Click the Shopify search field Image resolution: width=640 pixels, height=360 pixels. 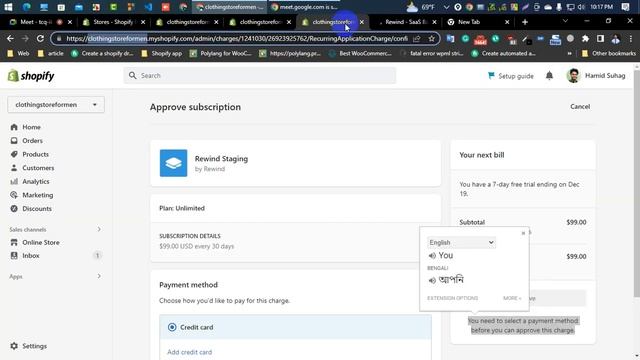click(x=260, y=76)
